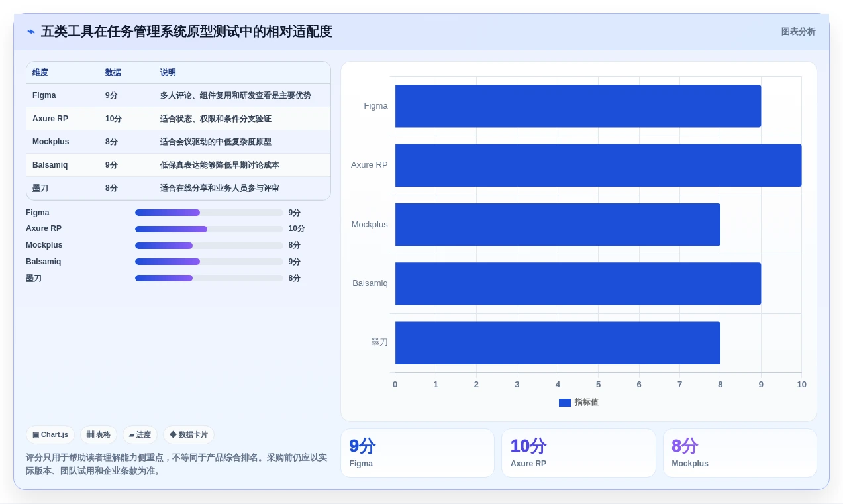This screenshot has width=843, height=504.
Task: Click the page title 五类工具 heading
Action: click(186, 32)
